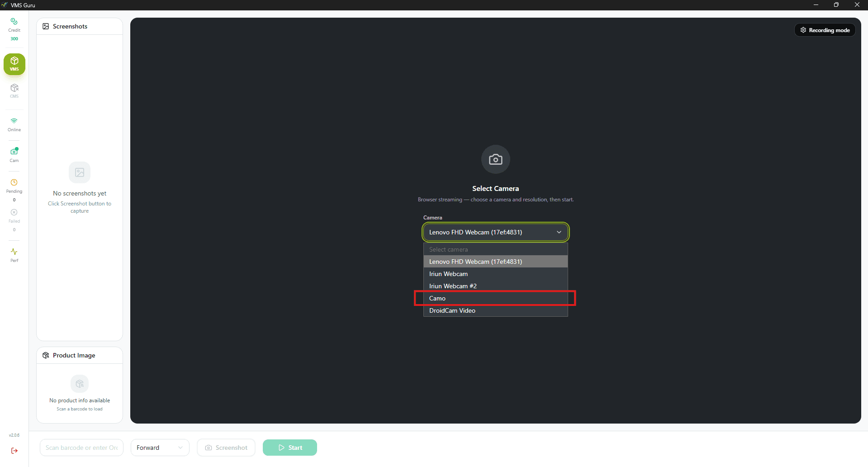Viewport: 868px width, 467px height.
Task: Start the camera stream
Action: (x=290, y=448)
